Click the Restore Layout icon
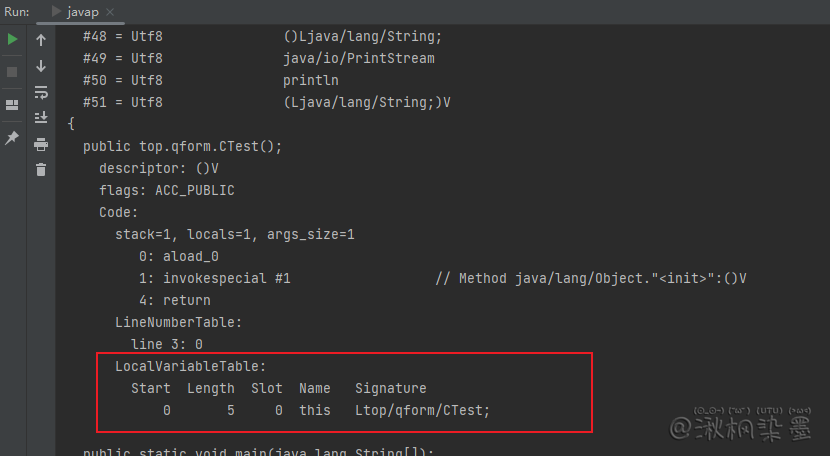 [x=12, y=105]
